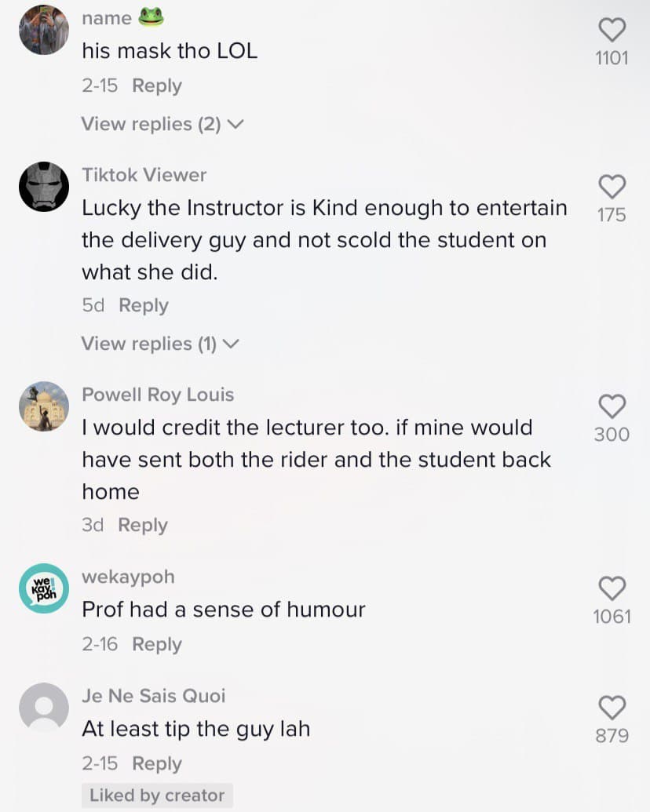Viewport: 650px width, 812px height.
Task: Tap heart on Tiktok Viewer's comment
Action: click(612, 186)
